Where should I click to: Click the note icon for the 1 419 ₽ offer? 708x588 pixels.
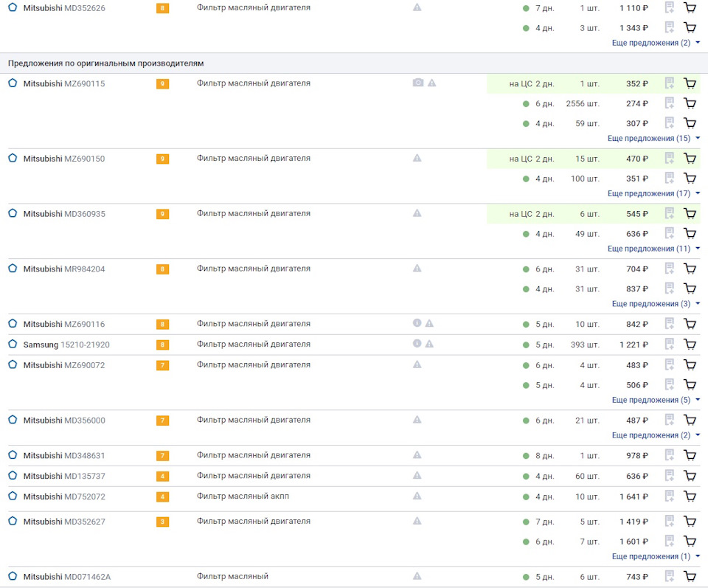[x=670, y=521]
